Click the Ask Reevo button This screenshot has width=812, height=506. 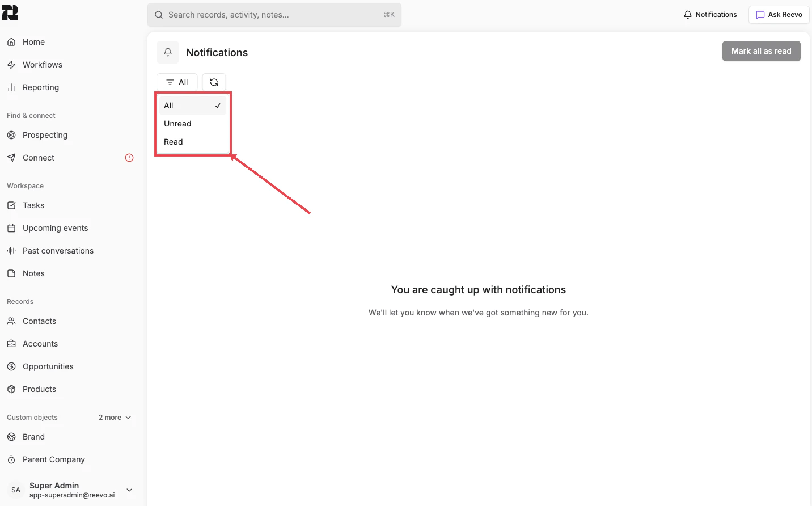[779, 15]
